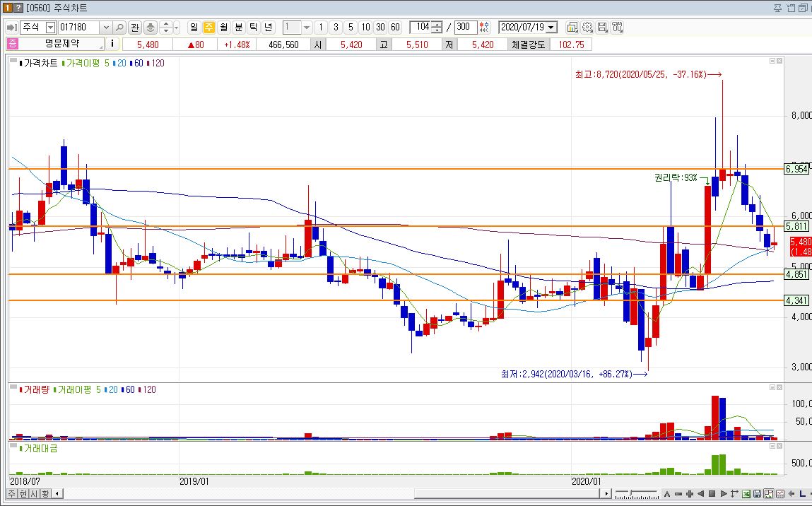
Task: Click the 황 tab at bottom left
Action: [x=45, y=494]
